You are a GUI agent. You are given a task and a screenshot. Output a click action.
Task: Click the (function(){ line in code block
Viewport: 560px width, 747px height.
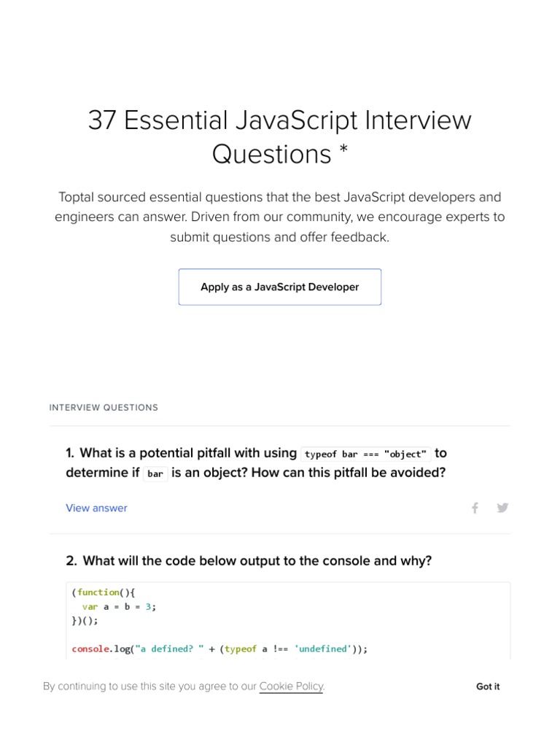coord(104,592)
